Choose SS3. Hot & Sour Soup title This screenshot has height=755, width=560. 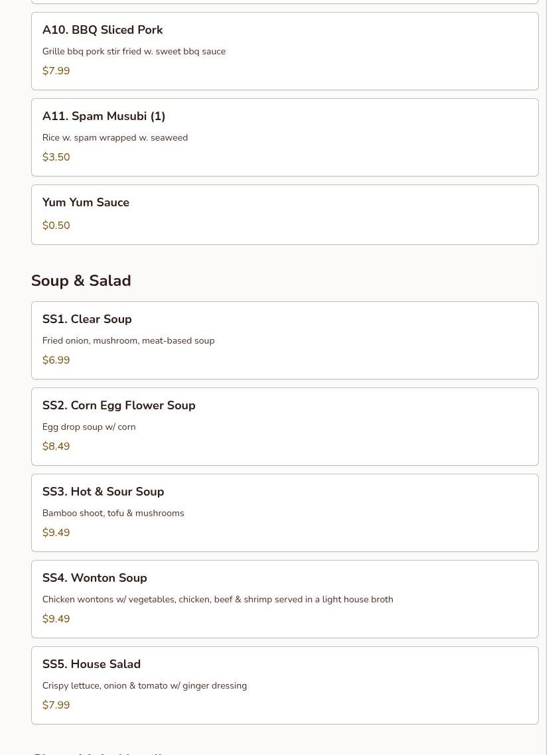pyautogui.click(x=103, y=492)
